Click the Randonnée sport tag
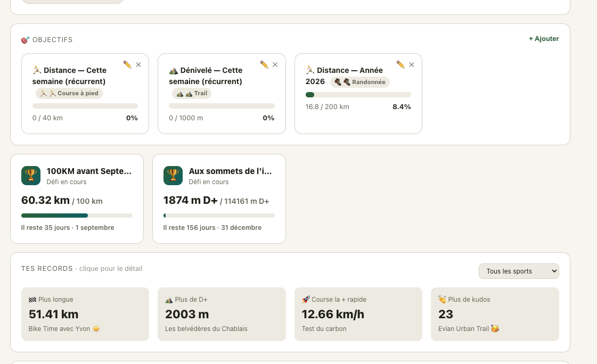 click(x=360, y=82)
